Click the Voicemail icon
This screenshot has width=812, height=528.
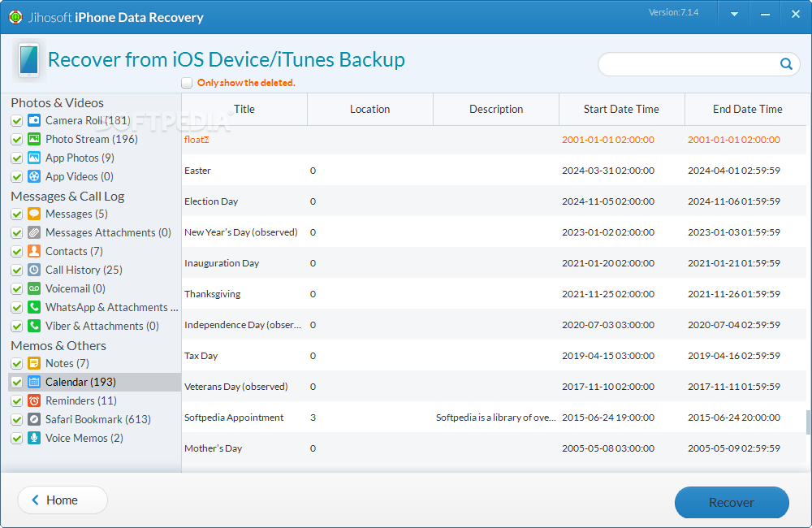[x=34, y=288]
